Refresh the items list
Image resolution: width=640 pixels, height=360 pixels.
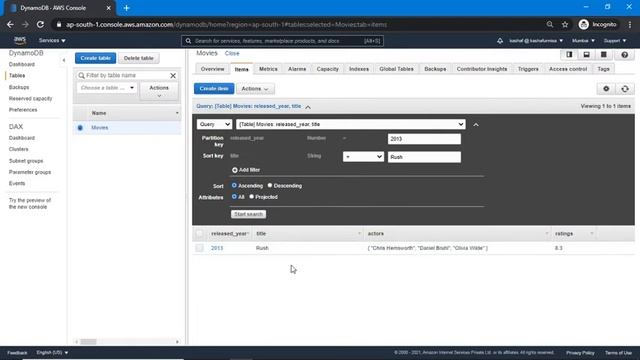[x=625, y=89]
